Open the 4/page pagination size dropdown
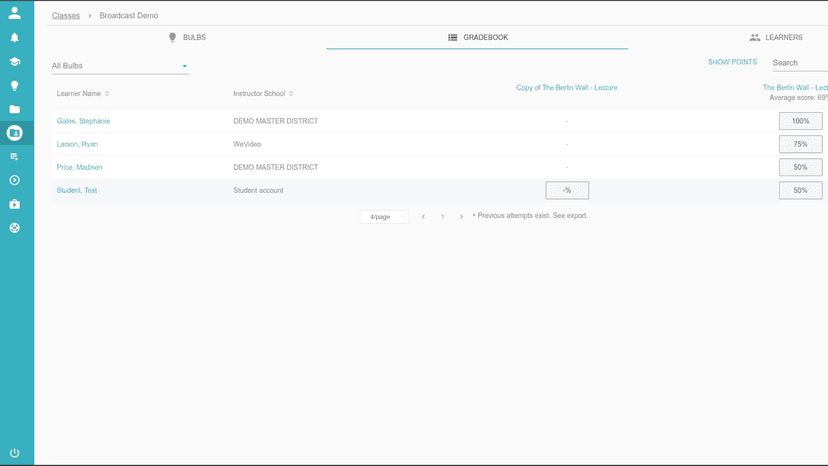 tap(384, 217)
